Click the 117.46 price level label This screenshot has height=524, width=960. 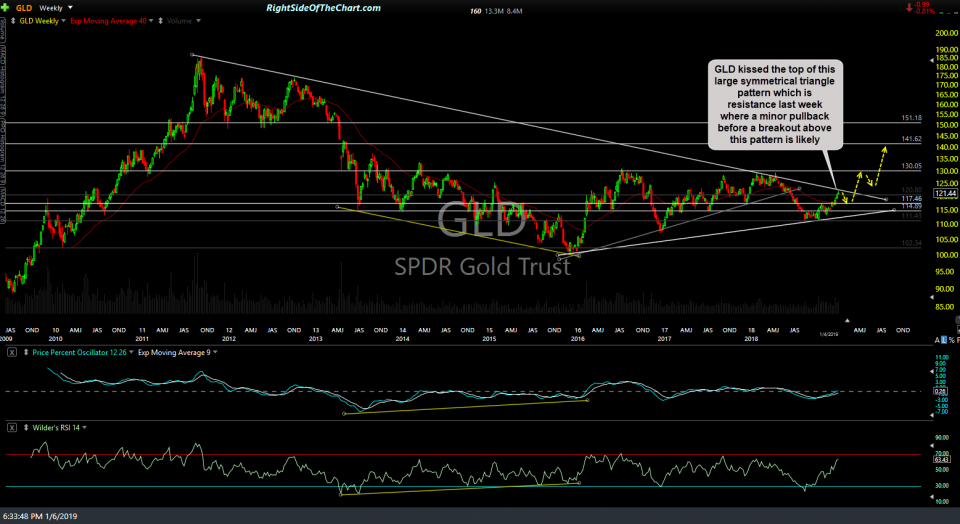pos(911,199)
